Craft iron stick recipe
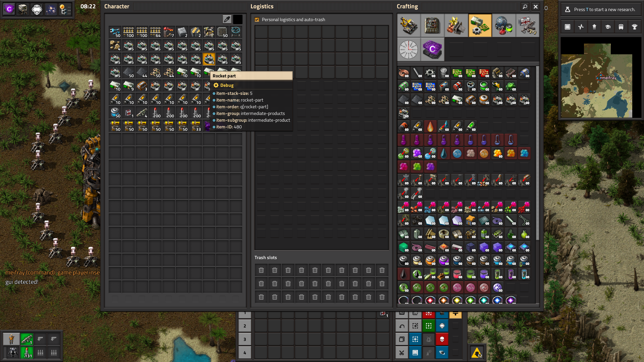644x362 pixels. click(x=417, y=73)
